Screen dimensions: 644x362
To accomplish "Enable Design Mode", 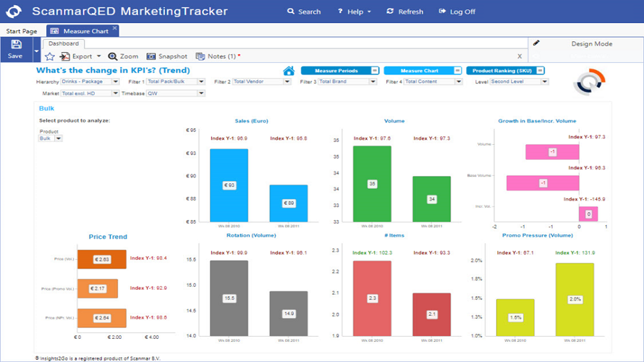I will [591, 43].
